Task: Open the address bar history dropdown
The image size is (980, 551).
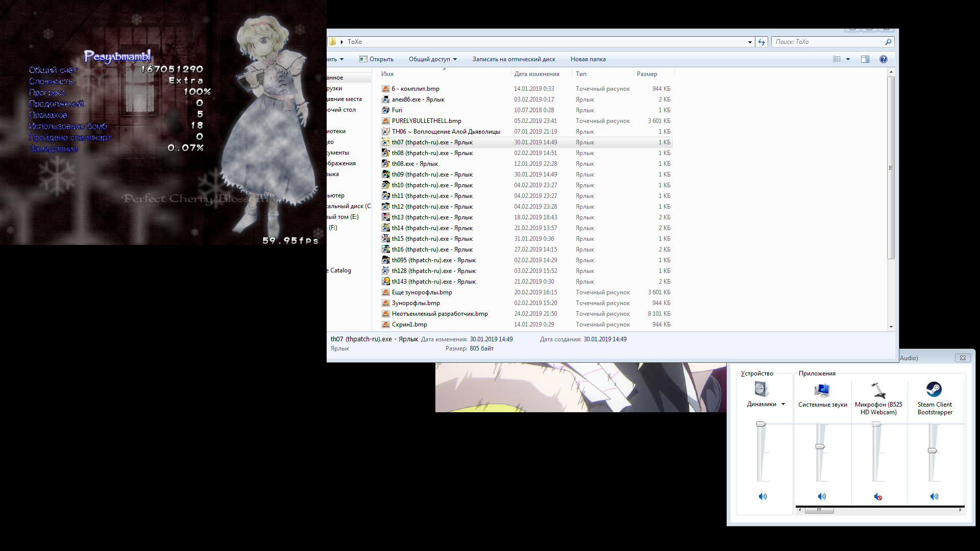Action: (750, 42)
